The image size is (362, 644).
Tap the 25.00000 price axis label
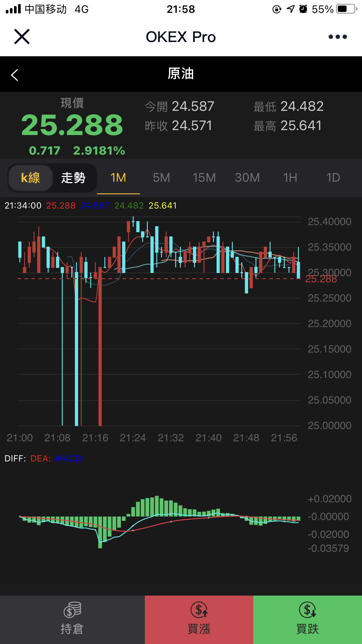[x=329, y=426]
